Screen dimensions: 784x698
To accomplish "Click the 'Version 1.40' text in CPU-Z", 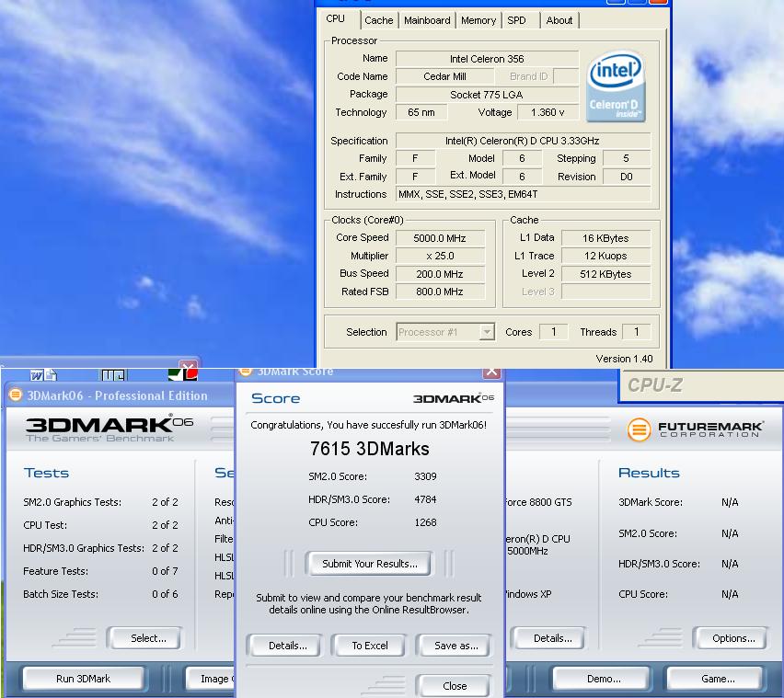I will coord(624,359).
